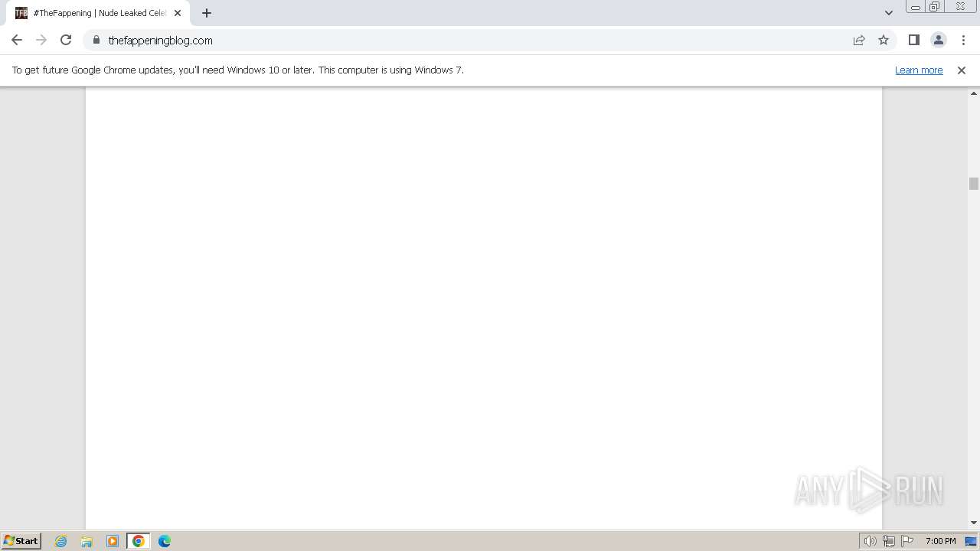Image resolution: width=980 pixels, height=551 pixels.
Task: Click the forward navigation arrow
Action: (x=41, y=40)
